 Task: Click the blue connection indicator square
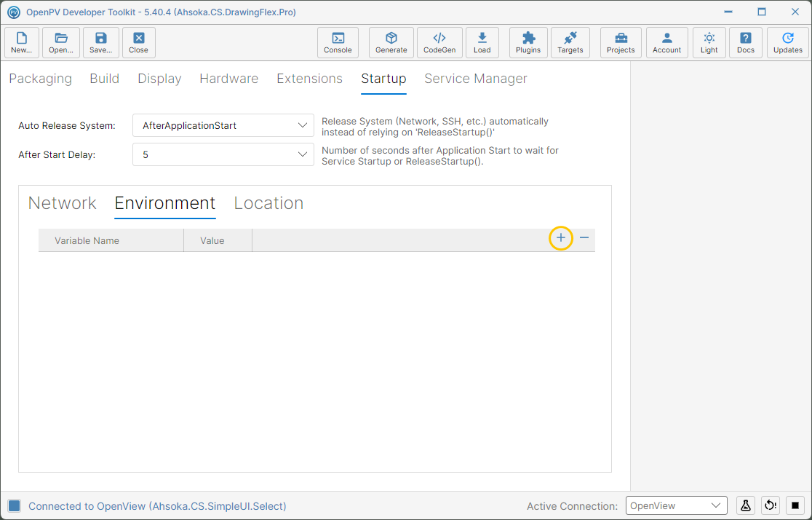click(15, 505)
